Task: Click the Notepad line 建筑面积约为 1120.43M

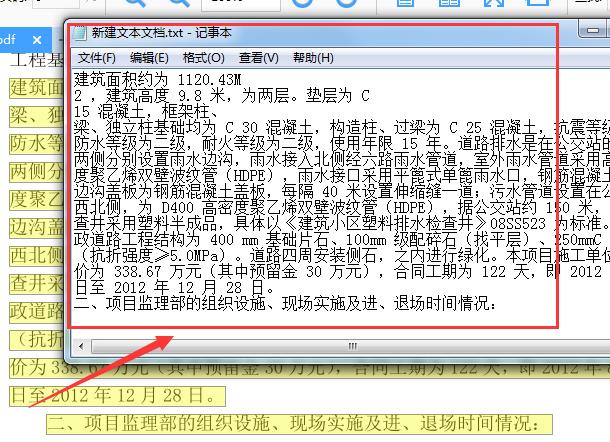Action: point(158,79)
